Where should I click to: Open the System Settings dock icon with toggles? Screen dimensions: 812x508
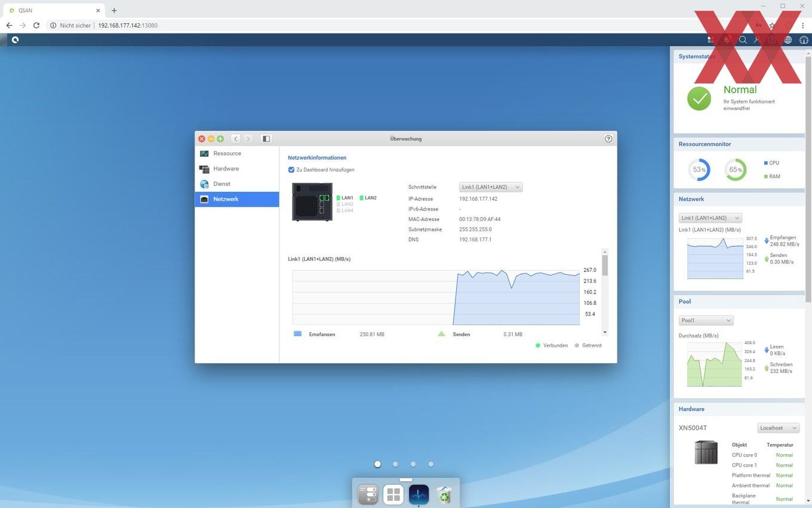point(368,494)
